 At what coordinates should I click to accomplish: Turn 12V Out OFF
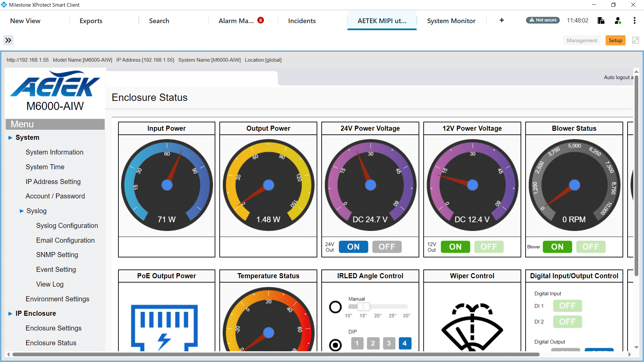pyautogui.click(x=489, y=247)
